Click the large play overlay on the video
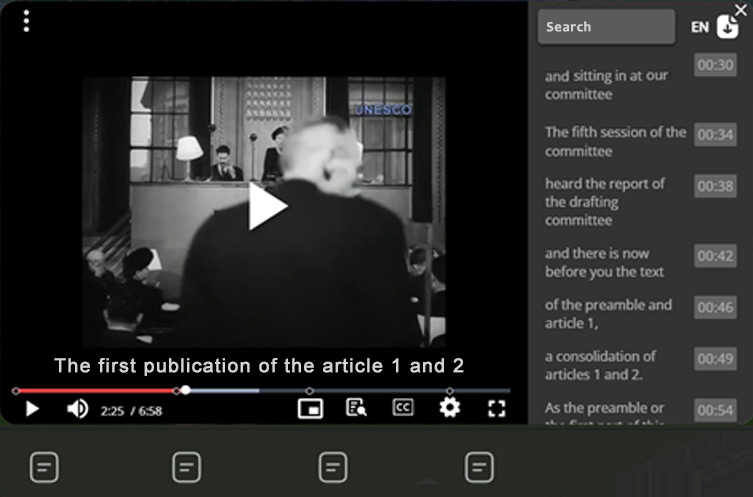 tap(268, 206)
